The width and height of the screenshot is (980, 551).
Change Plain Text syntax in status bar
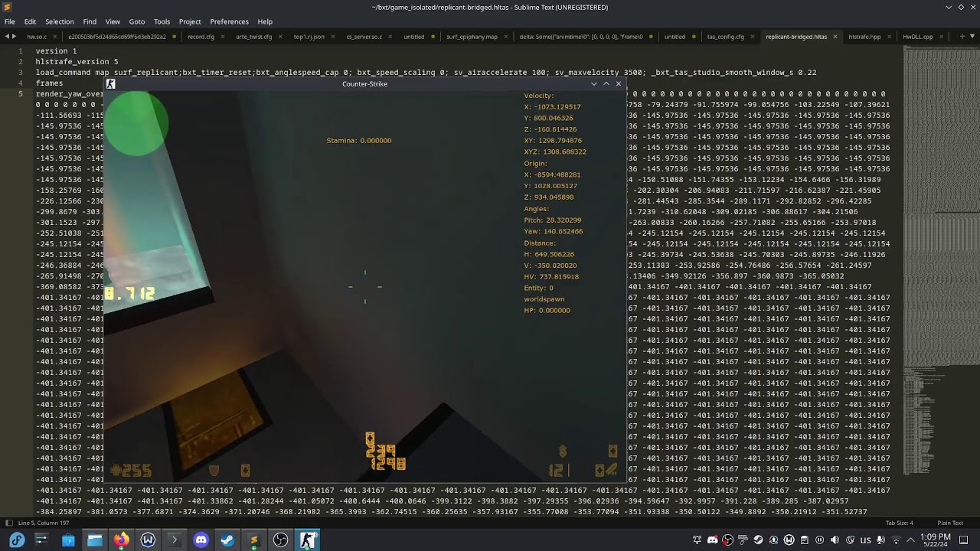tap(950, 523)
